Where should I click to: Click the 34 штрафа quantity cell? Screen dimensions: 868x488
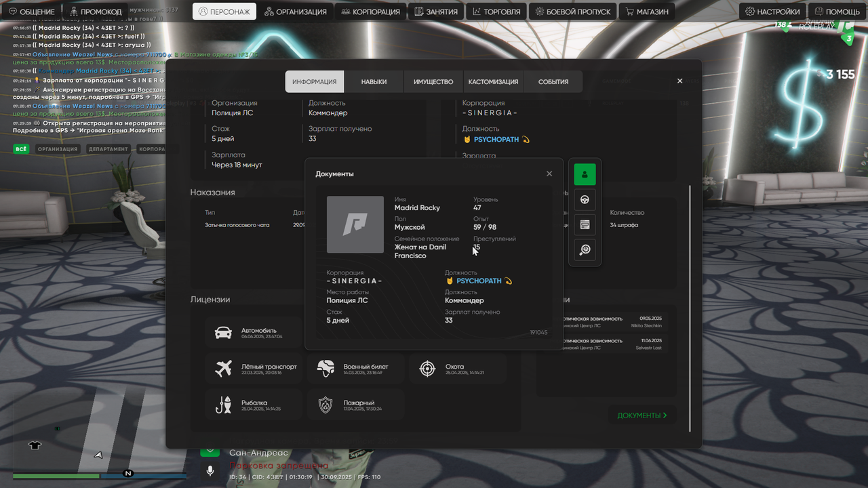pyautogui.click(x=624, y=225)
